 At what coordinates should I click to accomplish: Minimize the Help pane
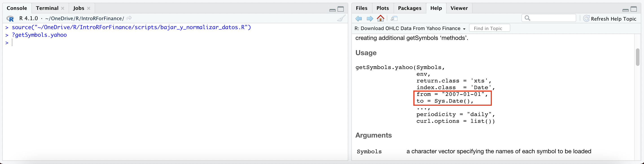pyautogui.click(x=626, y=10)
